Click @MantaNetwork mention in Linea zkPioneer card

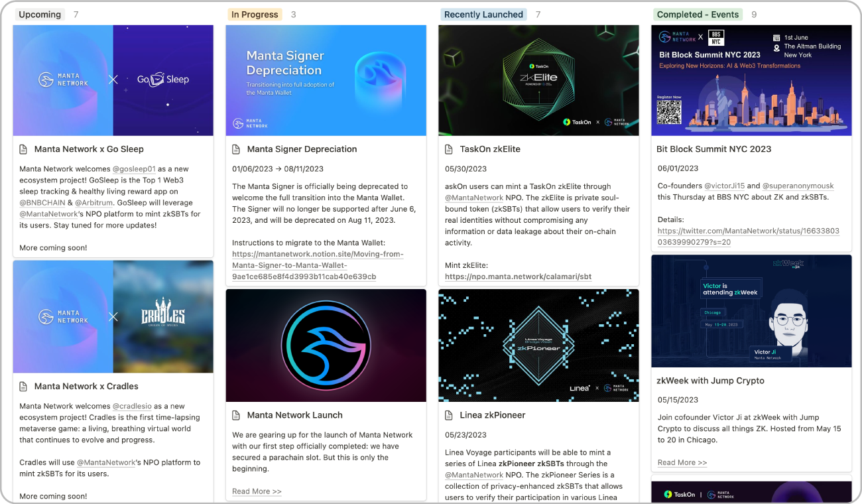474,475
